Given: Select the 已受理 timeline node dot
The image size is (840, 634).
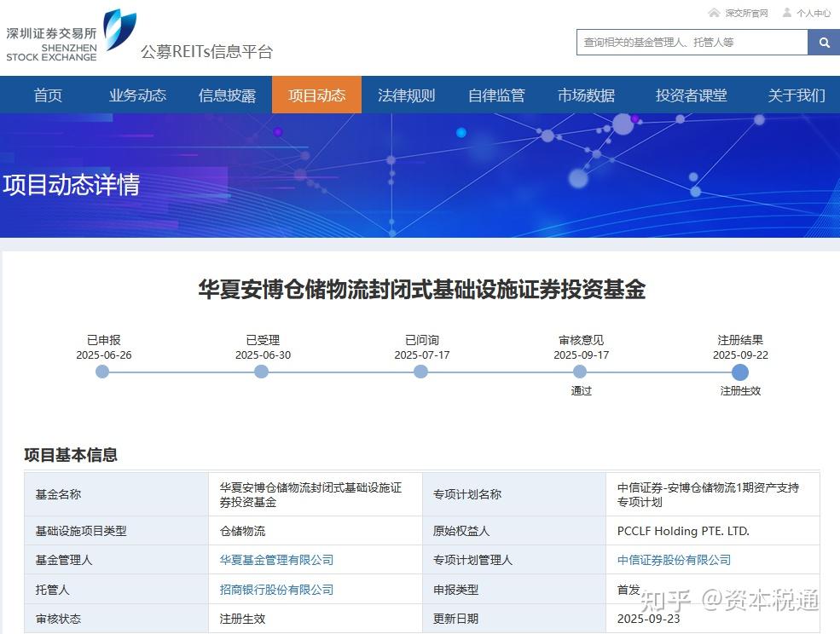Looking at the screenshot, I should (261, 372).
